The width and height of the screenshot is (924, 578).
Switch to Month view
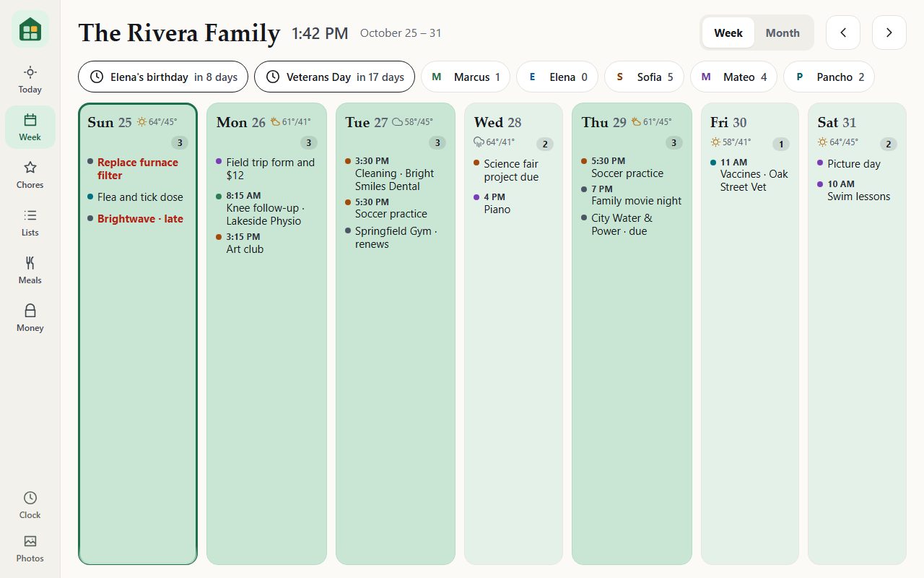pos(783,33)
